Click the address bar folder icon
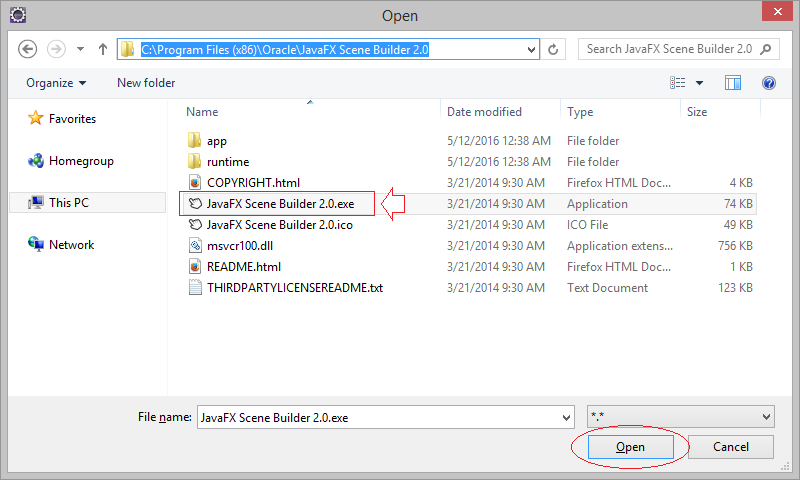Image resolution: width=800 pixels, height=480 pixels. [x=128, y=49]
